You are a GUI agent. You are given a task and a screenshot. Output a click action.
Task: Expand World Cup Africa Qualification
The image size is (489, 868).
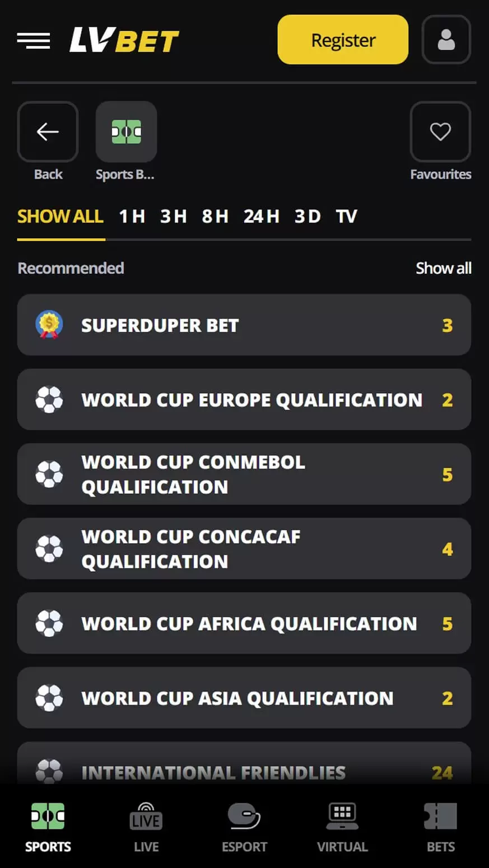pos(244,623)
